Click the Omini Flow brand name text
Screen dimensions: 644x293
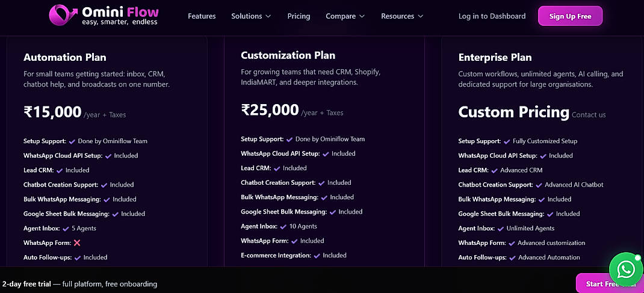point(120,11)
